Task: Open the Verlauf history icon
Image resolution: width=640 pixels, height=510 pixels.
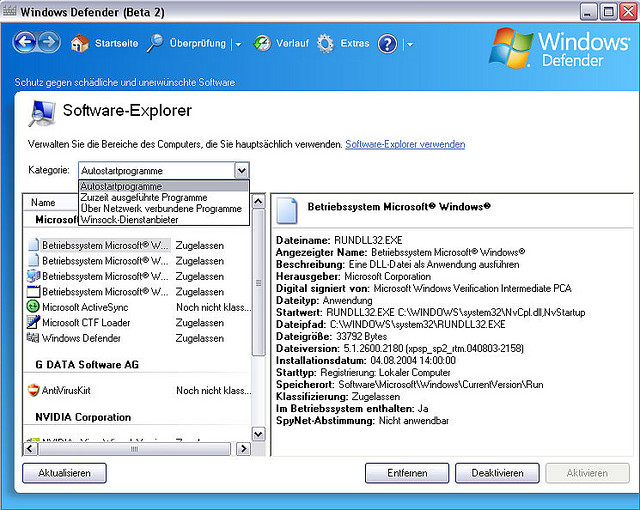Action: [x=262, y=43]
